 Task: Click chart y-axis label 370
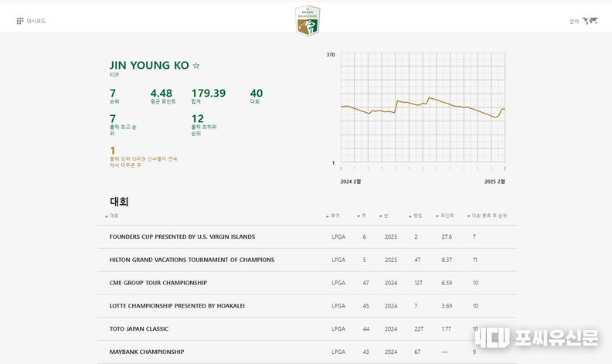point(331,55)
